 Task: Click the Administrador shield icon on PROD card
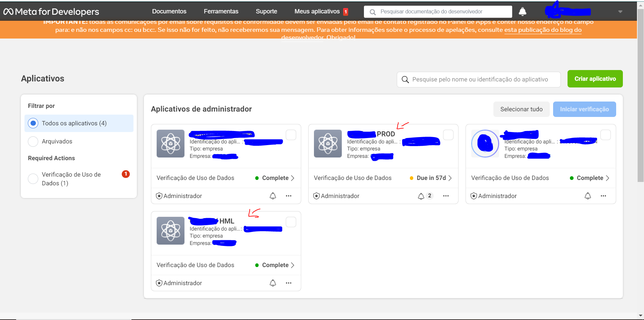pos(316,196)
